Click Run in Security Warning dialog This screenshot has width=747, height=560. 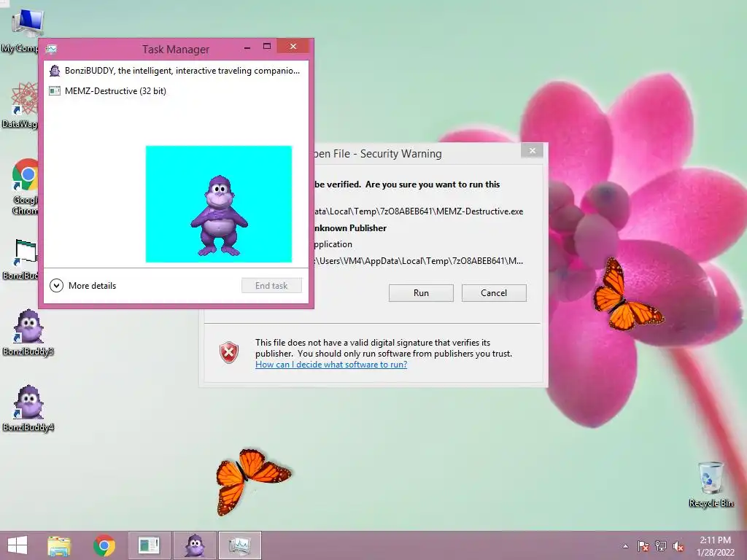(x=421, y=293)
